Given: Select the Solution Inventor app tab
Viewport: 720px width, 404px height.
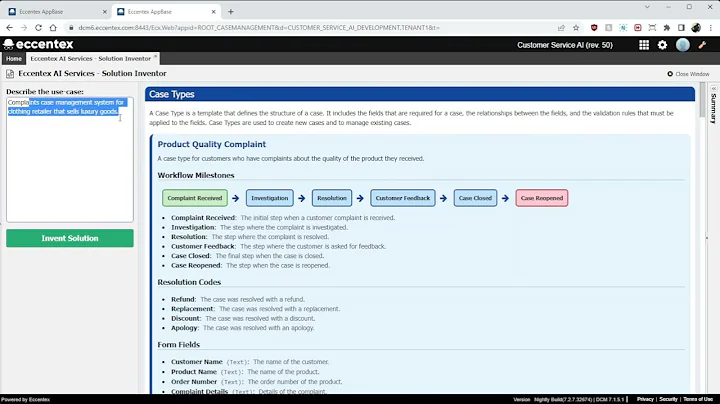Looking at the screenshot, I should (90, 58).
